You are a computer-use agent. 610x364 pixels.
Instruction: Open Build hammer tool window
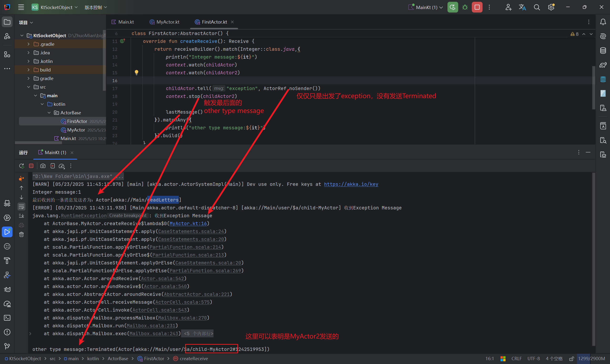pos(7,260)
